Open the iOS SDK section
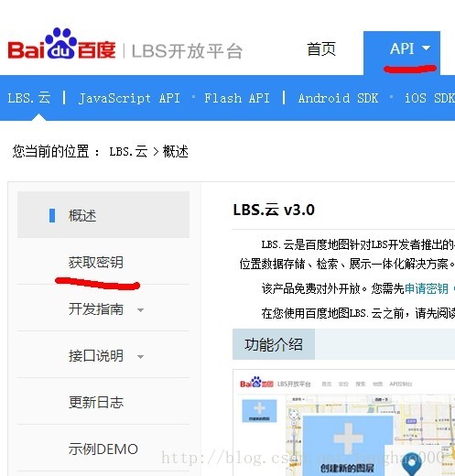Viewport: 455px width, 476px height. [x=429, y=98]
